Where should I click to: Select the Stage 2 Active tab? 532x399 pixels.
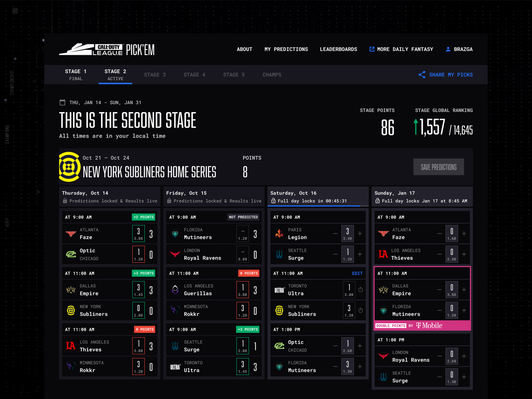(115, 75)
